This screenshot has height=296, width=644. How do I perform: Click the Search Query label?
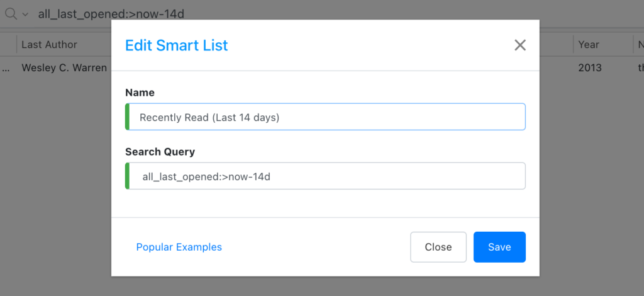[160, 152]
